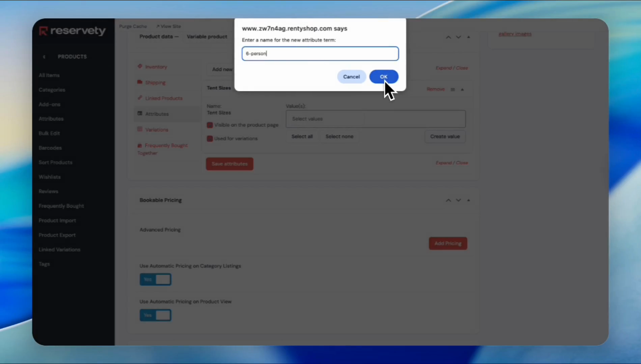641x364 pixels.
Task: Open Attributes in the left sidebar
Action: (x=51, y=119)
